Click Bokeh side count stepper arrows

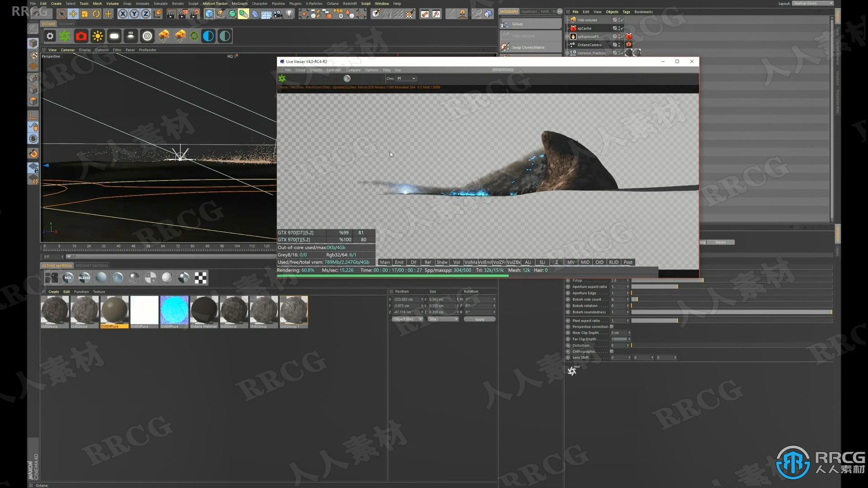(627, 299)
